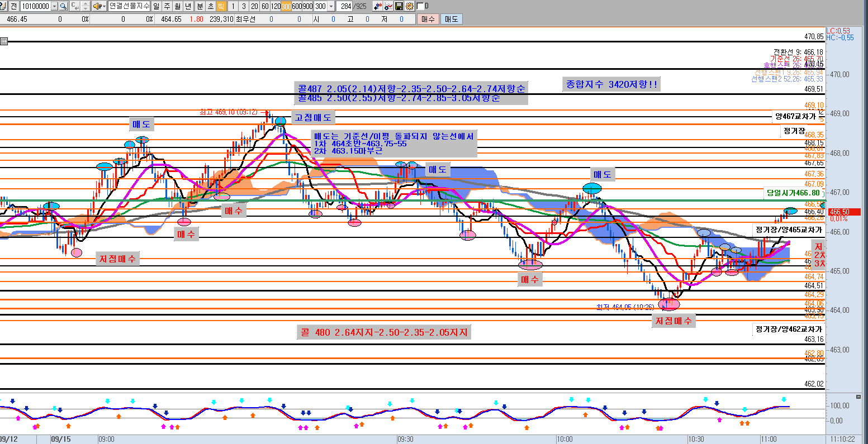Image resolution: width=868 pixels, height=444 pixels.
Task: Select the 일 (daily) chart period
Action: pyautogui.click(x=156, y=6)
